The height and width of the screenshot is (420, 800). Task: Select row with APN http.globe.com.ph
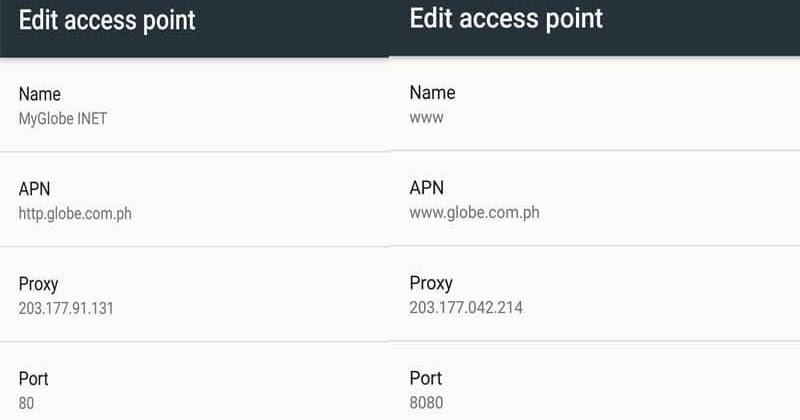coord(194,200)
